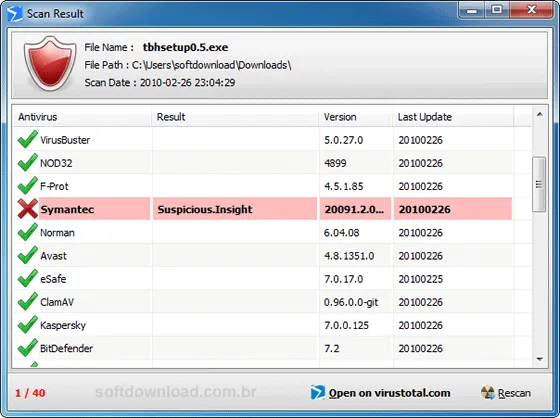
Task: Close the Scan Result window
Action: [531, 10]
